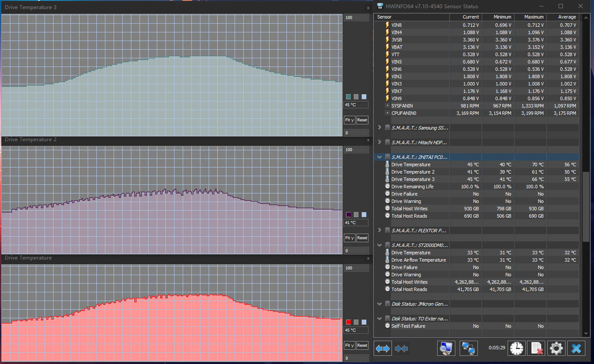Open the remote monitor icon in bottom toolbar
This screenshot has width=594, height=364.
(x=446, y=349)
